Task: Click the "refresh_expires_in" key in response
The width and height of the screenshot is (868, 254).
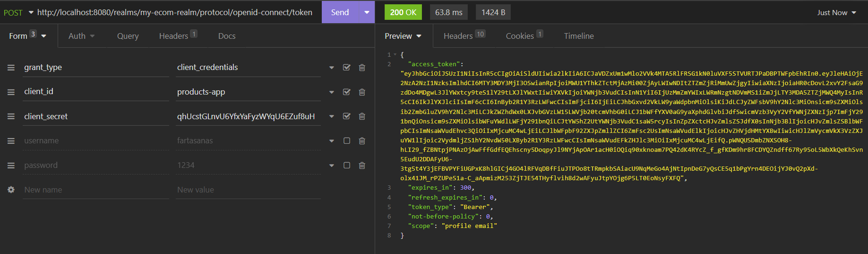Action: point(445,198)
